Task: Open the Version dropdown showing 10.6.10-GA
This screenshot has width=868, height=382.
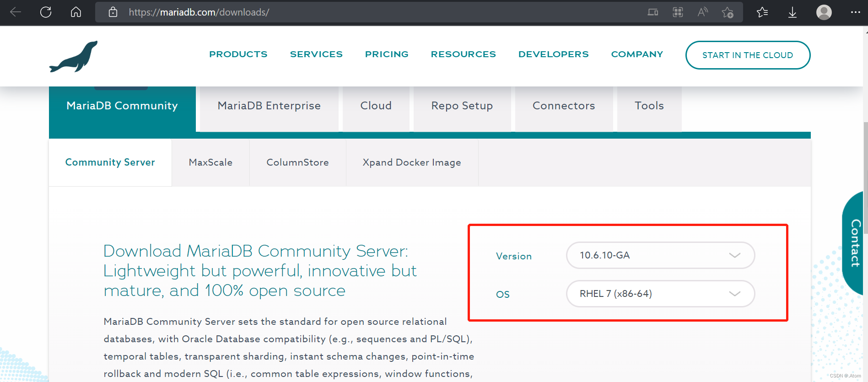Action: coord(660,255)
